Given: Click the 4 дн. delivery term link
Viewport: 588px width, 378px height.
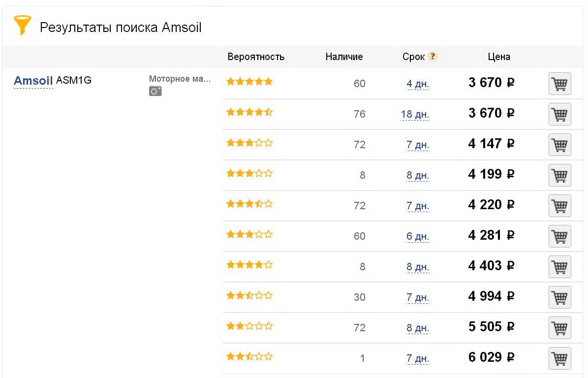Looking at the screenshot, I should [x=417, y=84].
